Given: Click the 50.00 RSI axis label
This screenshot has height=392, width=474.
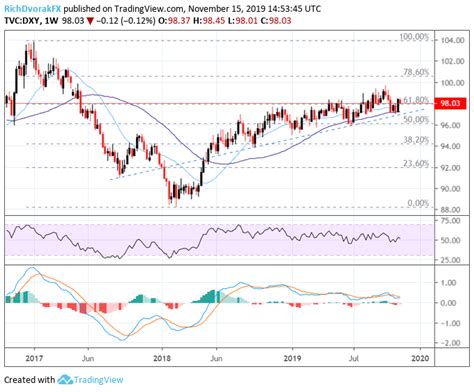Looking at the screenshot, I should coord(452,240).
